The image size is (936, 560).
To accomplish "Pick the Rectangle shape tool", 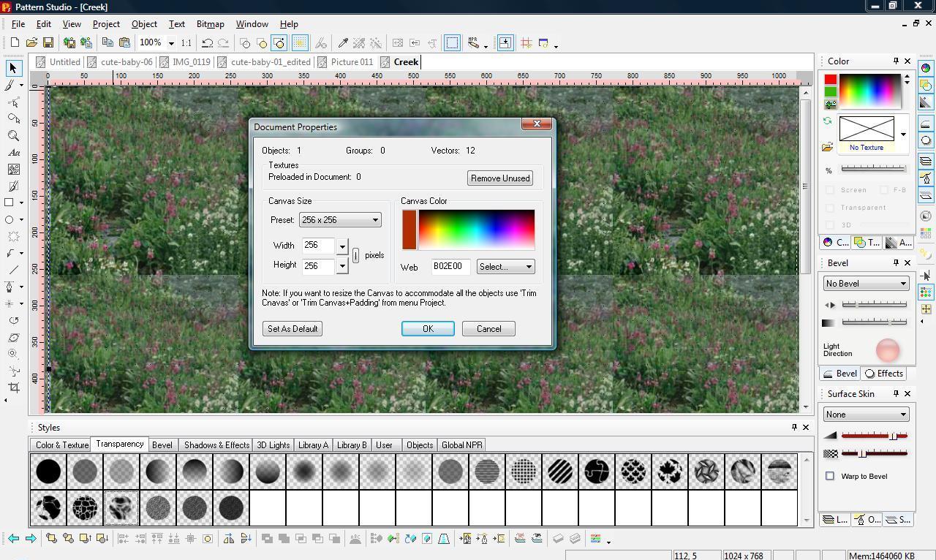I will (10, 203).
